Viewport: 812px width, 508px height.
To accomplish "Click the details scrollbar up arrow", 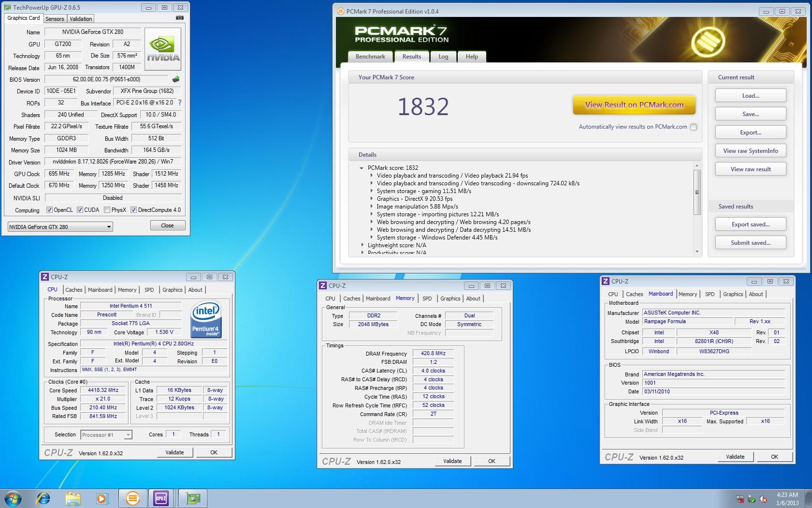I will point(697,165).
